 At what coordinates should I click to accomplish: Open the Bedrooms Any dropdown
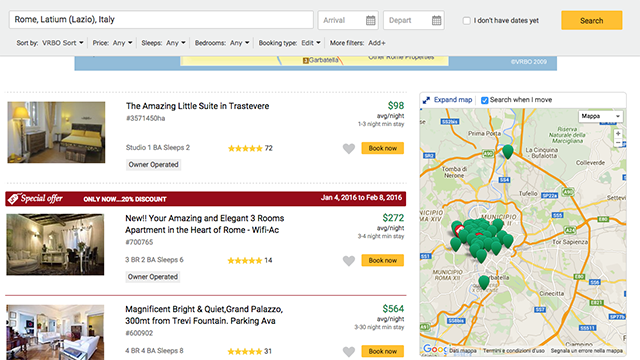(x=240, y=43)
